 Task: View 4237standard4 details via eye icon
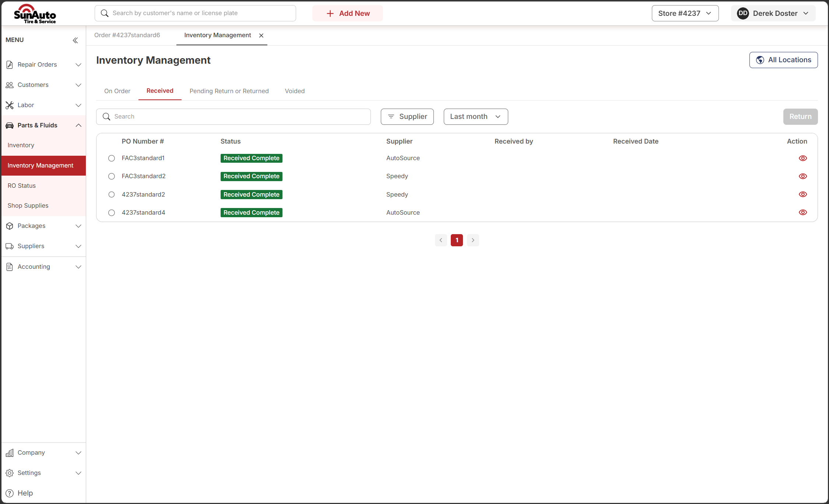tap(803, 212)
